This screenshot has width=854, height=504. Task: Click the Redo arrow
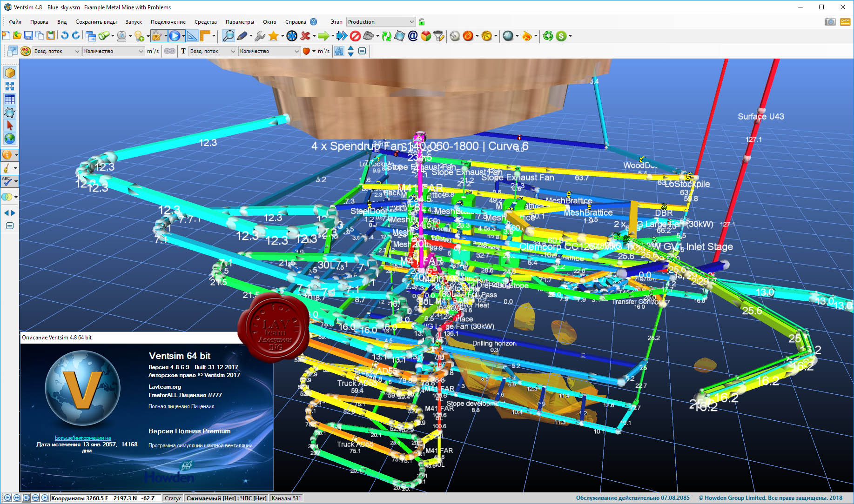76,36
